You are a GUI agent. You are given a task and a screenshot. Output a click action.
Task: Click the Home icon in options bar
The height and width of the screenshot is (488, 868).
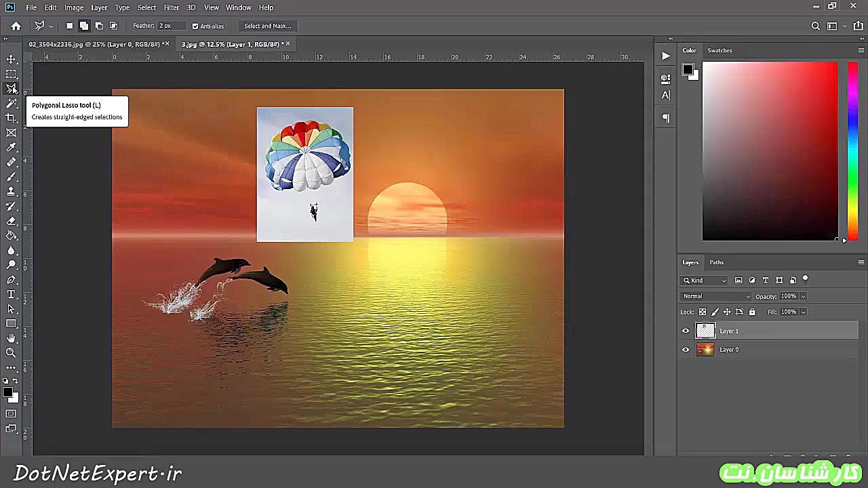[x=16, y=26]
